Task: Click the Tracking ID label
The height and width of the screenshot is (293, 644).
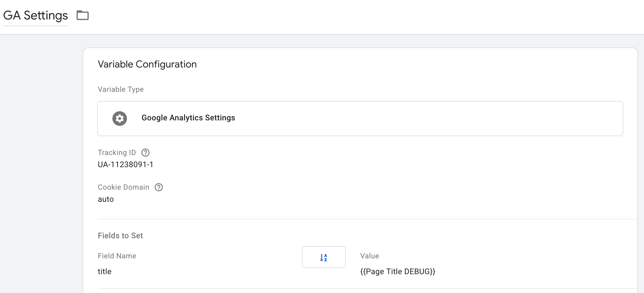Action: coord(117,153)
